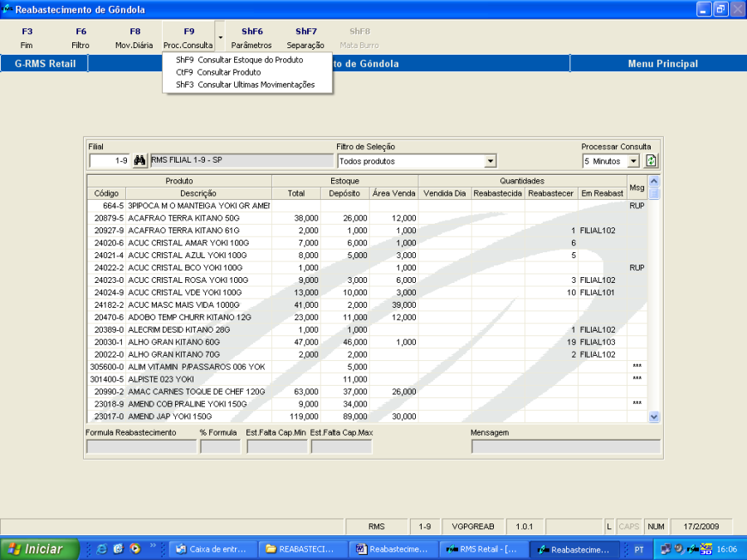Select row ACUC CRISTAL AZUL YOKI 100G
This screenshot has height=560, width=747.
pos(367,256)
